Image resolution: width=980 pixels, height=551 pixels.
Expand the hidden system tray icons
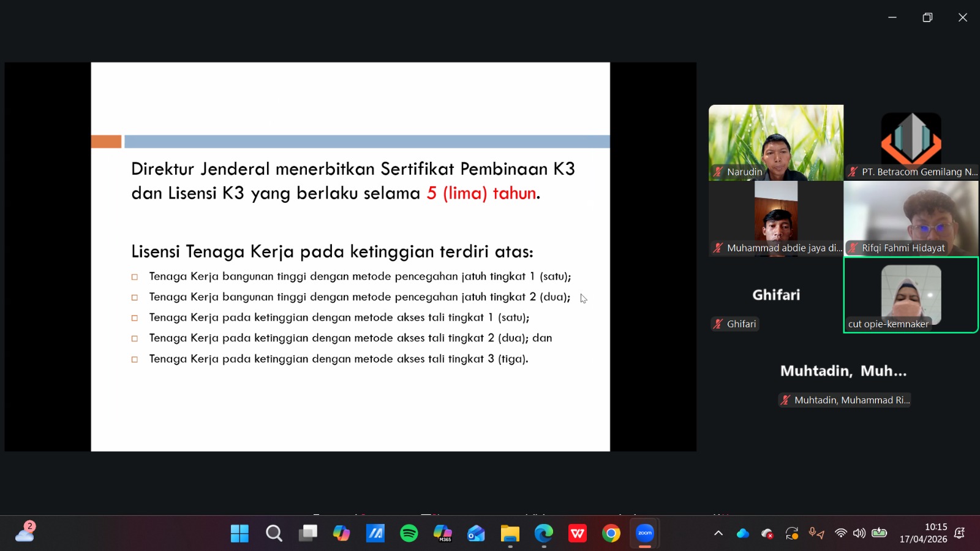click(x=718, y=533)
